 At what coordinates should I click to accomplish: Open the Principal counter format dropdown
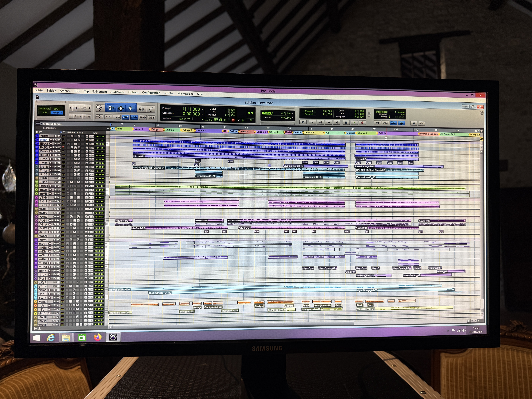(x=202, y=109)
